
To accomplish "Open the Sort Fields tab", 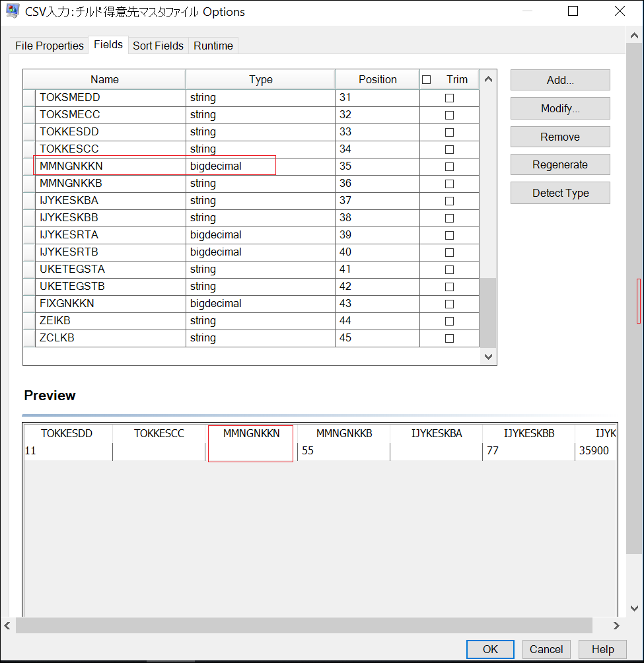I will click(x=158, y=46).
